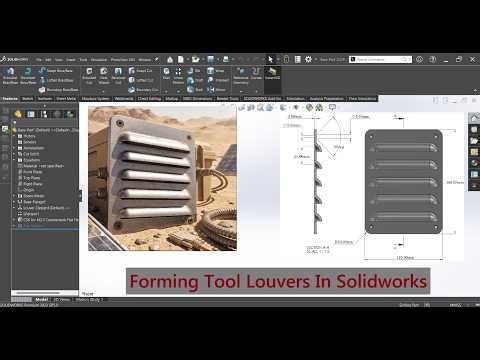Click the feature tree horizontal scrollbar
Screen dimensions: 480x360
[x=38, y=293]
